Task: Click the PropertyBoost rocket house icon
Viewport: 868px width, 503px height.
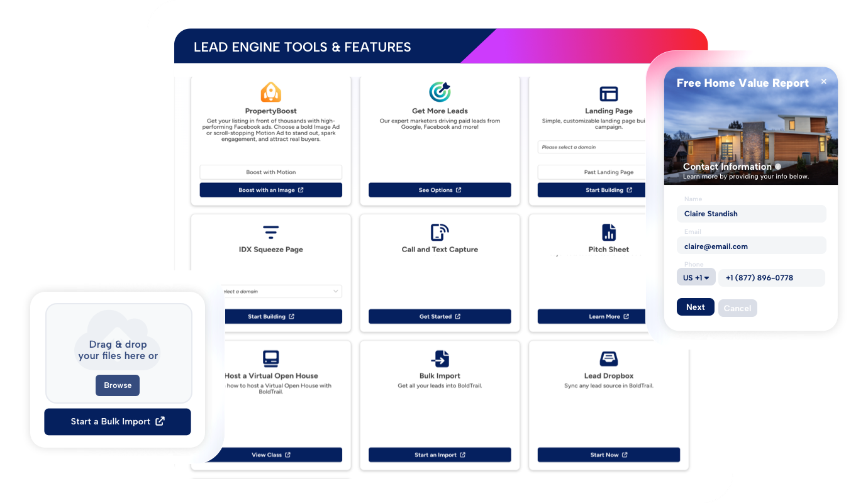Action: (x=270, y=92)
